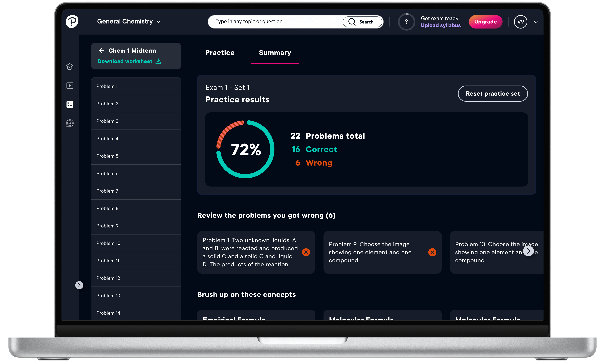Click the question mark help icon

click(406, 22)
